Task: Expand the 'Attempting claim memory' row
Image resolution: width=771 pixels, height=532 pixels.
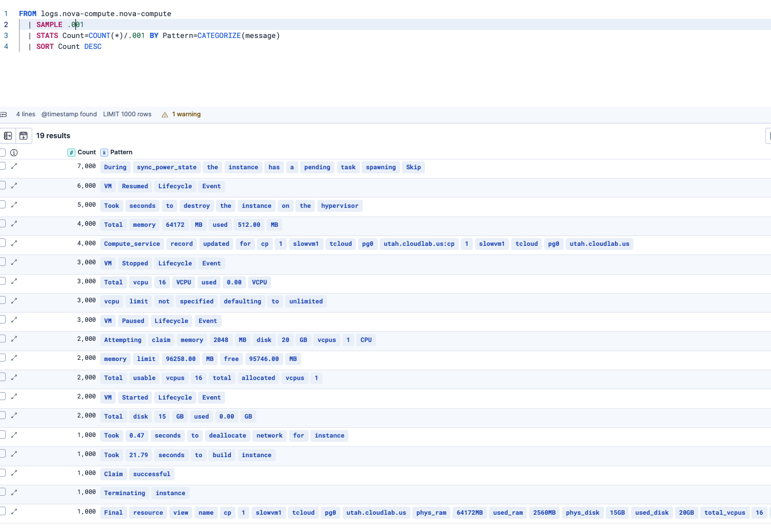Action: click(14, 339)
